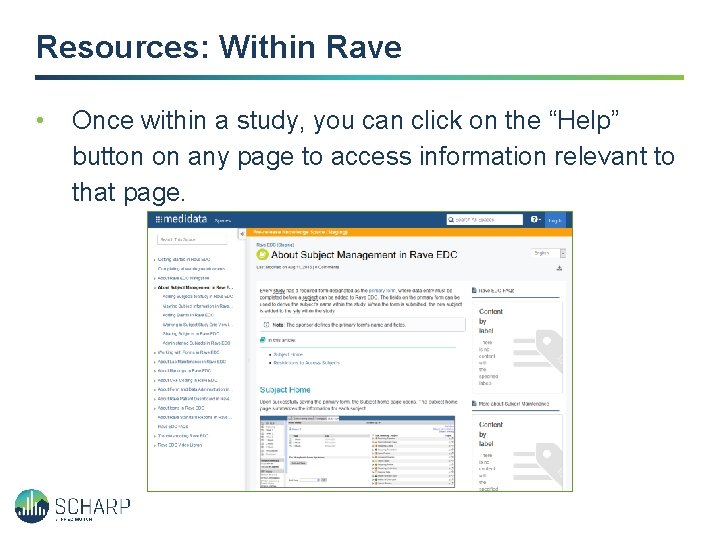Click the round page icon beside the title
720x540 pixels.
(x=262, y=254)
